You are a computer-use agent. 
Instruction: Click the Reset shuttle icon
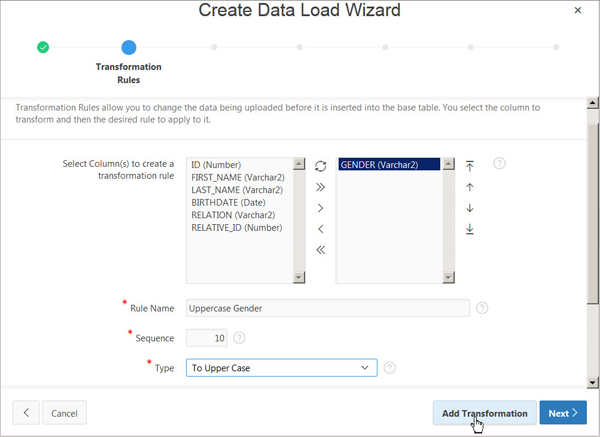[320, 166]
